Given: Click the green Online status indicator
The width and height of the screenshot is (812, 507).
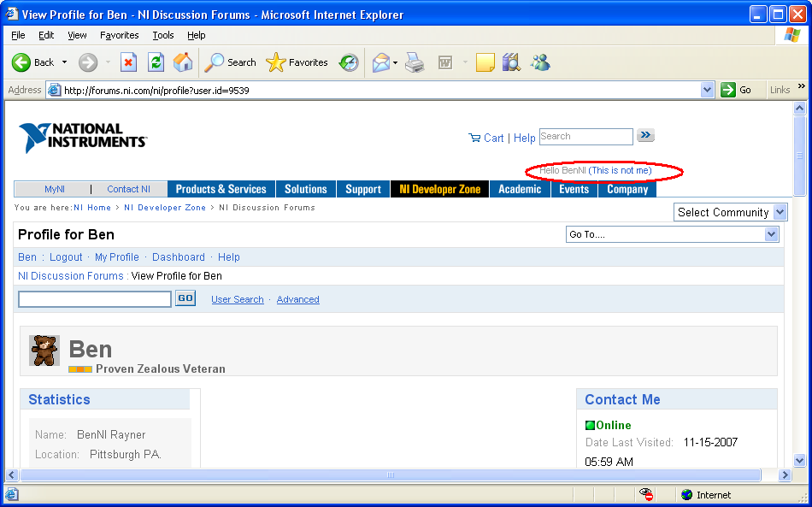Looking at the screenshot, I should [590, 426].
